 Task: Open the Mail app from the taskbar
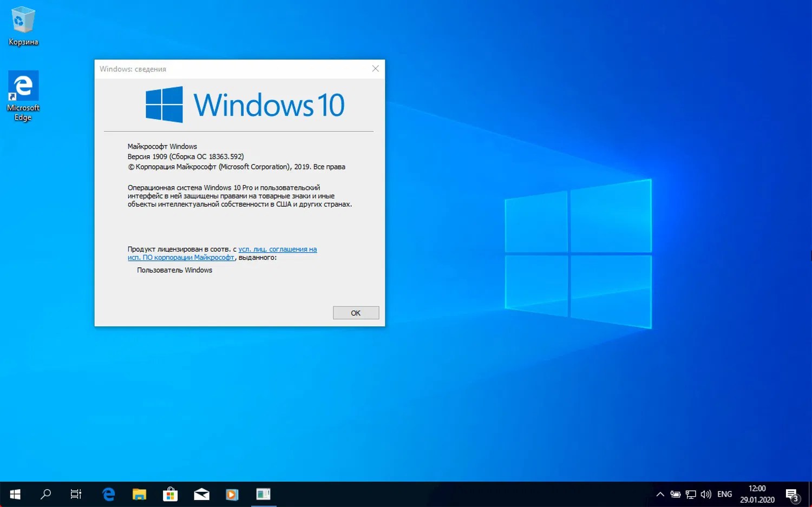201,494
